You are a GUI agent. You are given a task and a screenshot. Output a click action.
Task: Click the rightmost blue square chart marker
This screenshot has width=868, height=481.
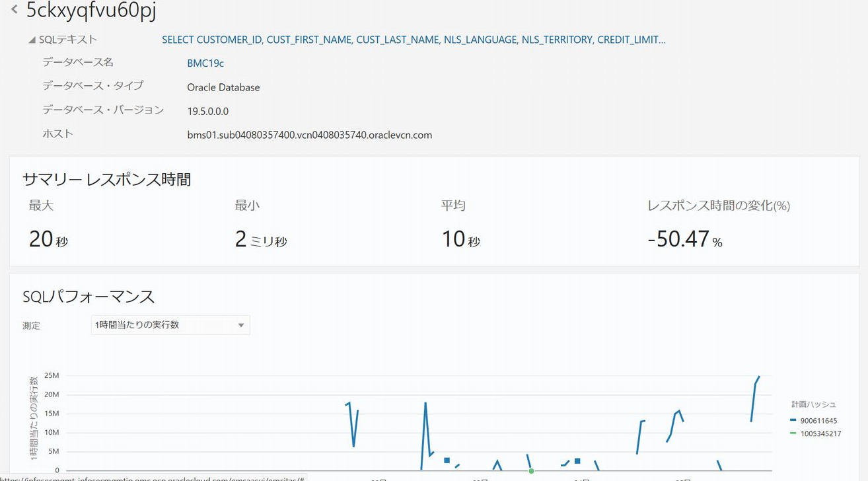[x=577, y=461]
